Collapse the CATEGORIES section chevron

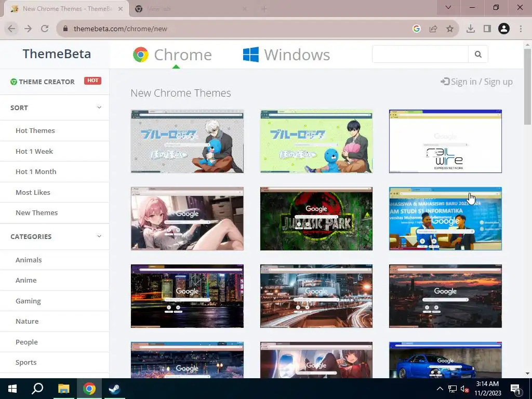[99, 236]
